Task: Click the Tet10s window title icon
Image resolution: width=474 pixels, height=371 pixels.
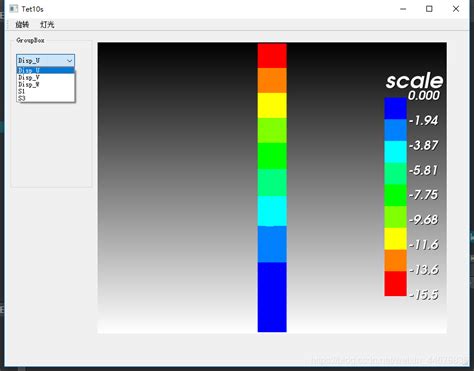Action: [x=13, y=9]
